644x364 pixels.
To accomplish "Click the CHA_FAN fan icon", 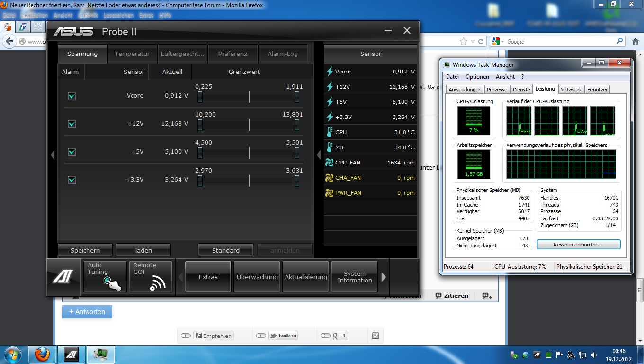I will click(x=330, y=178).
